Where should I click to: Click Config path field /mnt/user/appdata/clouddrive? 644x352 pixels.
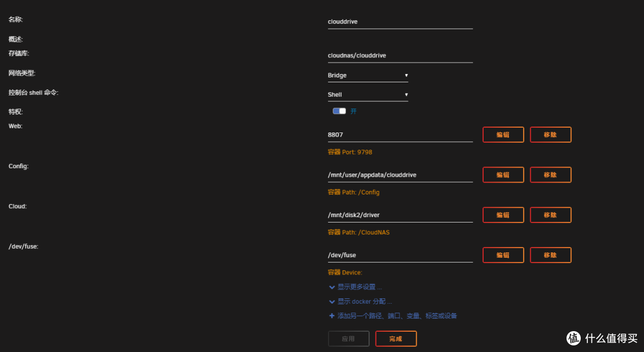coord(400,175)
